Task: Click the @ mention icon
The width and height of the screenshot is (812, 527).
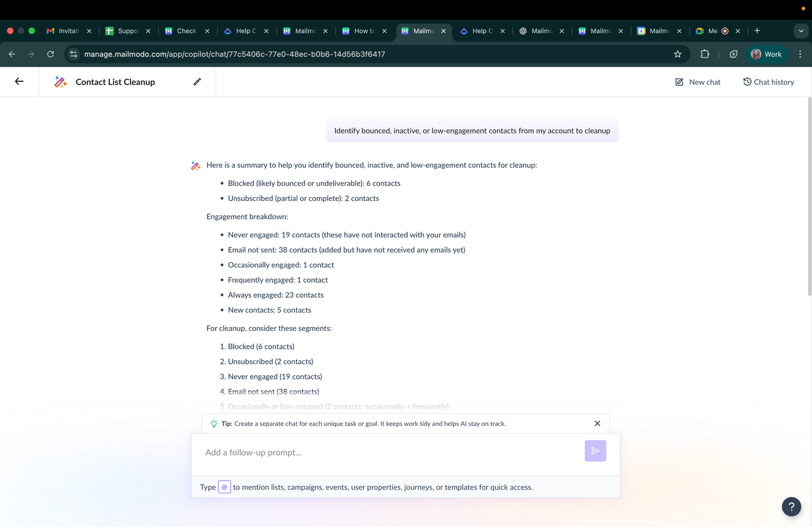Action: pos(224,487)
